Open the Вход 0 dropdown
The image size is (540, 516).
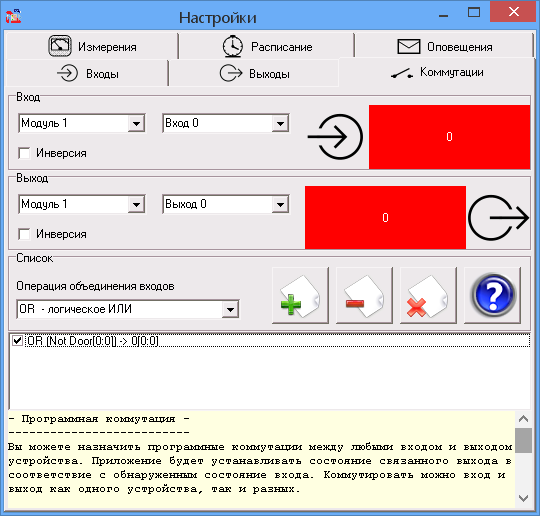pos(280,123)
